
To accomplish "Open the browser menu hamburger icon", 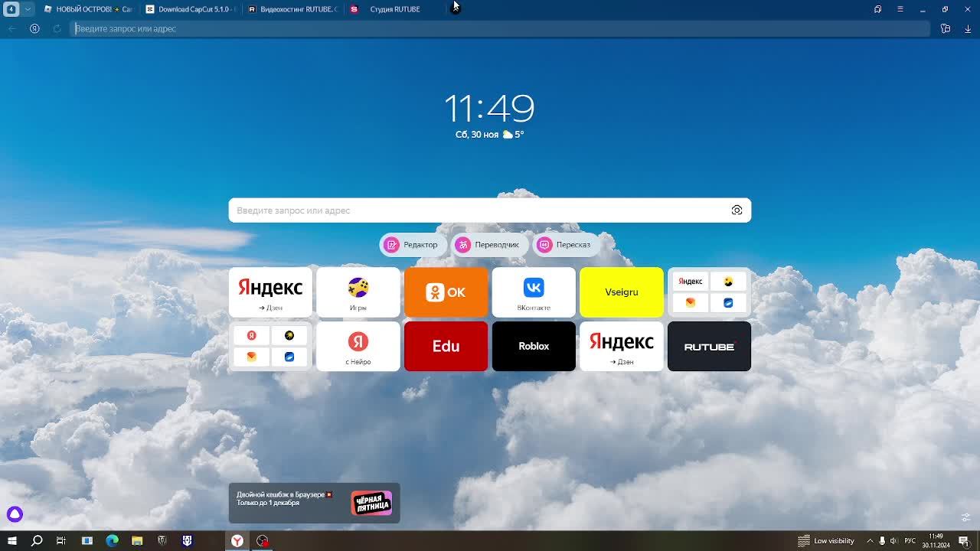I will click(900, 9).
